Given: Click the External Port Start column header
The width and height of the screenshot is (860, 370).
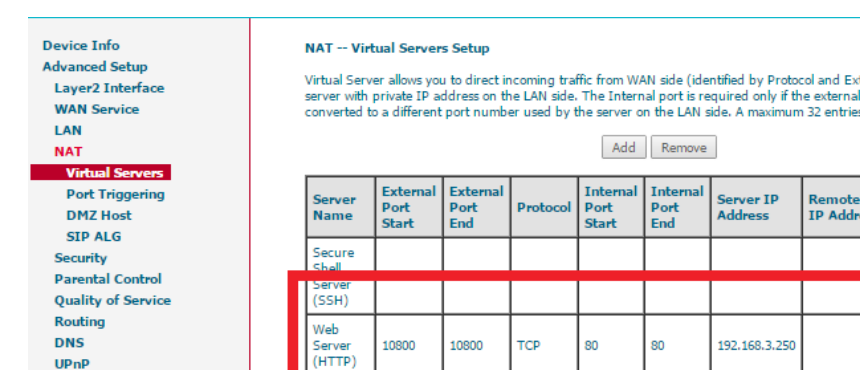Looking at the screenshot, I should 409,207.
